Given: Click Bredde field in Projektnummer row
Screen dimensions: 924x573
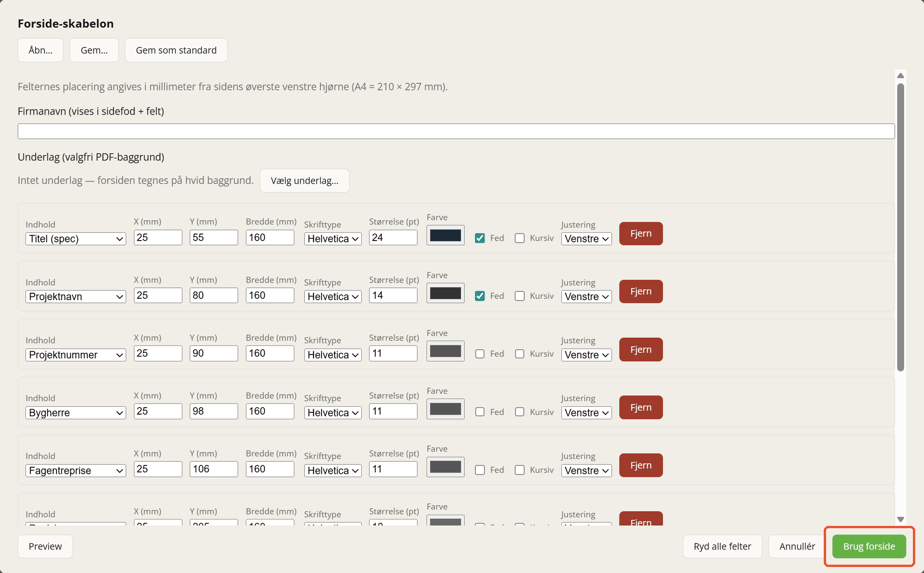Looking at the screenshot, I should coord(270,353).
